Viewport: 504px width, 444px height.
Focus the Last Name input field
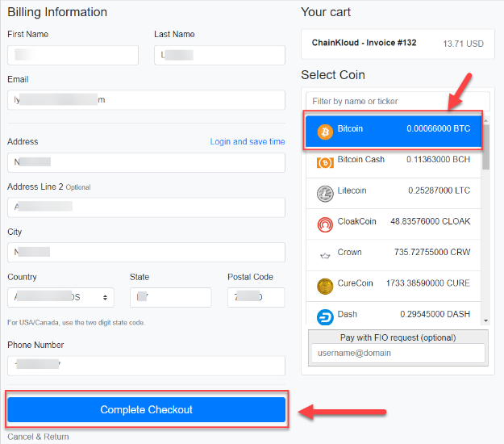[219, 55]
